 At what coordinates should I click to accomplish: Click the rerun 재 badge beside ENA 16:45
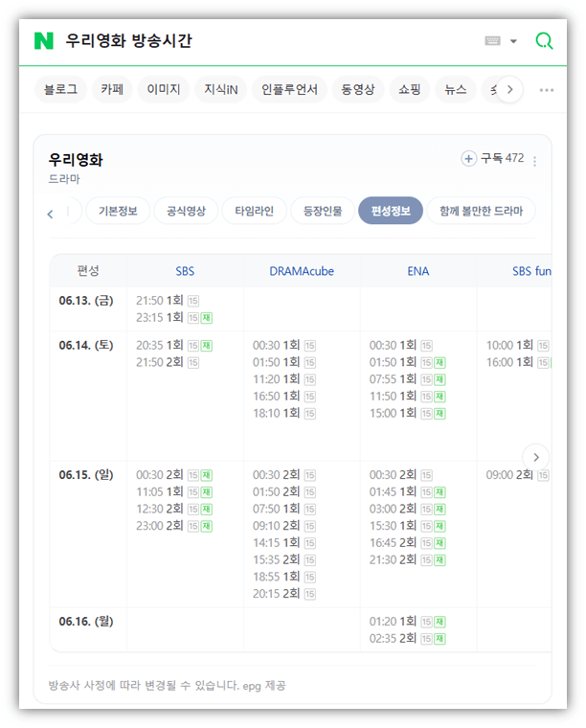(439, 543)
